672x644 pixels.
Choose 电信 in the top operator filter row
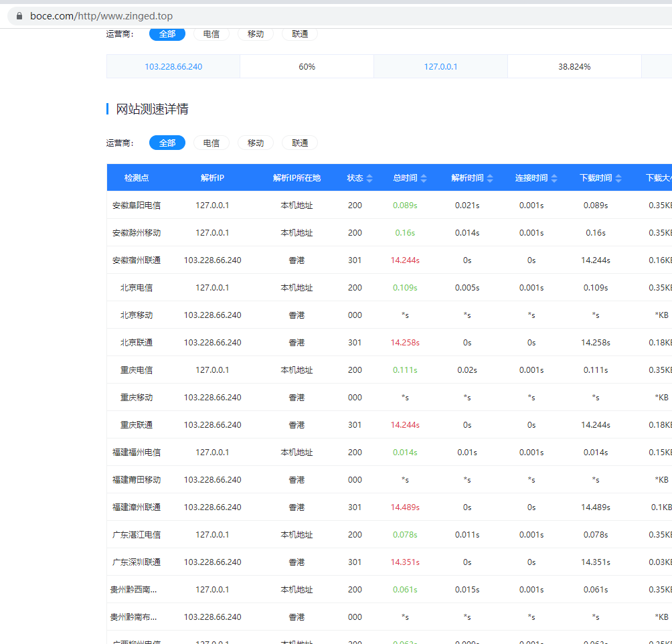tap(212, 34)
